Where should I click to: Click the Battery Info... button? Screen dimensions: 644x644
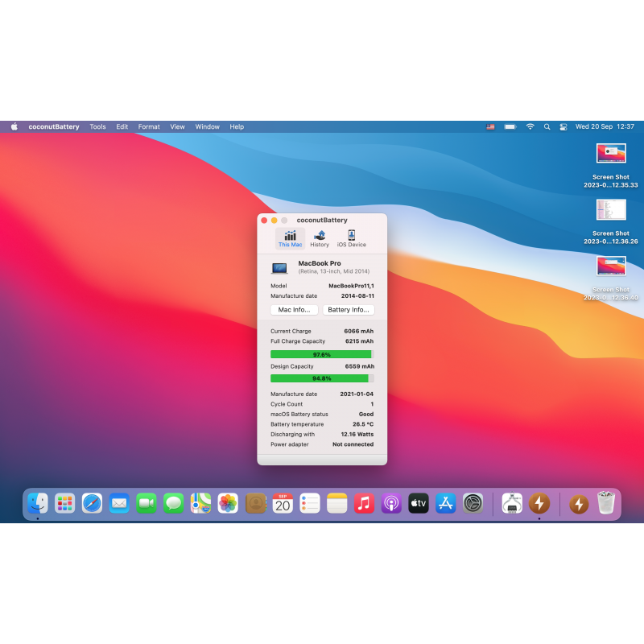[x=349, y=310]
